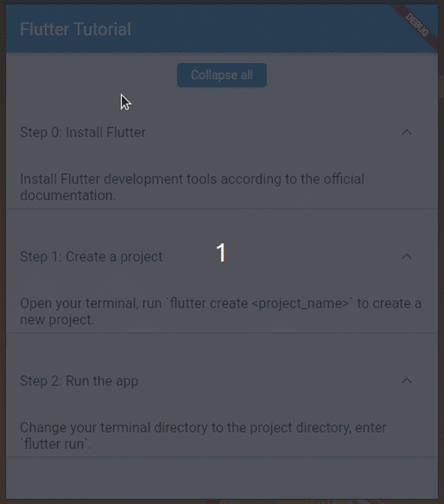Click the Flutter Tutorial app bar title
The image size is (444, 504).
tap(75, 29)
